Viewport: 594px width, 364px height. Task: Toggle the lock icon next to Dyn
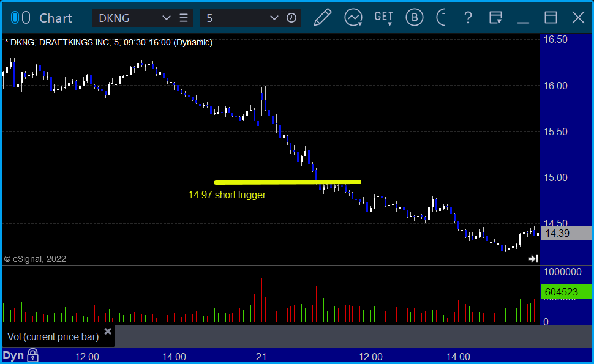tap(32, 355)
